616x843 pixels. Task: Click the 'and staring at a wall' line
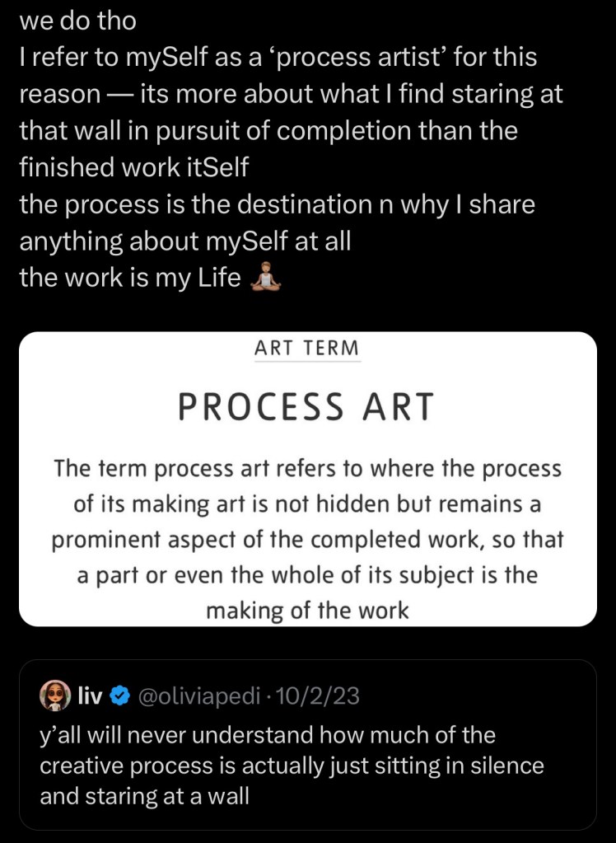145,796
